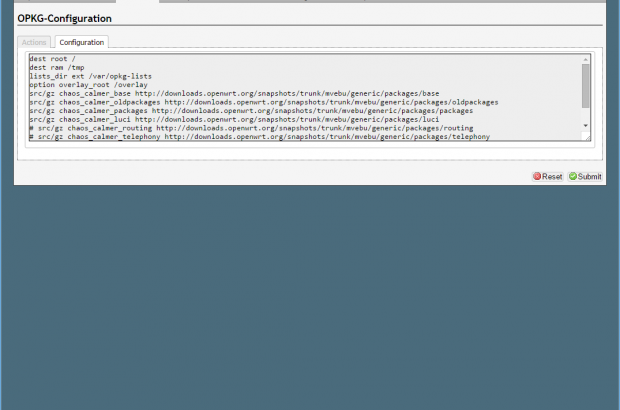Switch to the Actions tab
This screenshot has height=410, width=620.
[34, 42]
